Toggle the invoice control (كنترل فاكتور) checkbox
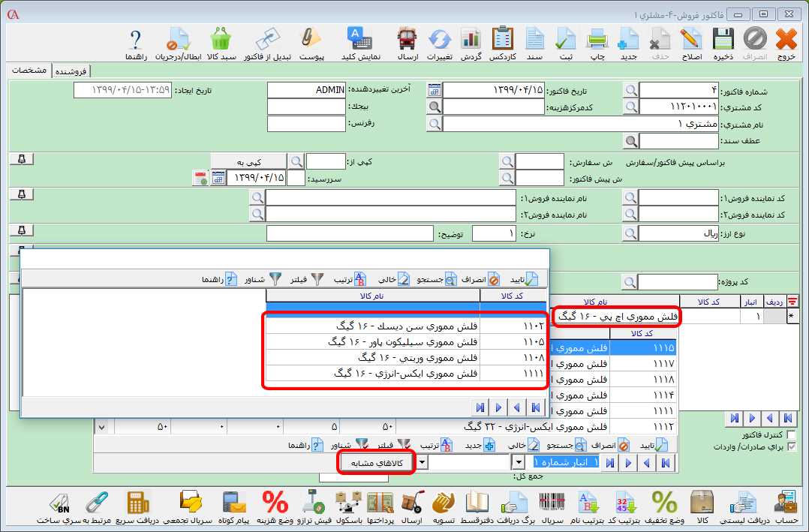This screenshot has height=532, width=809. click(791, 435)
